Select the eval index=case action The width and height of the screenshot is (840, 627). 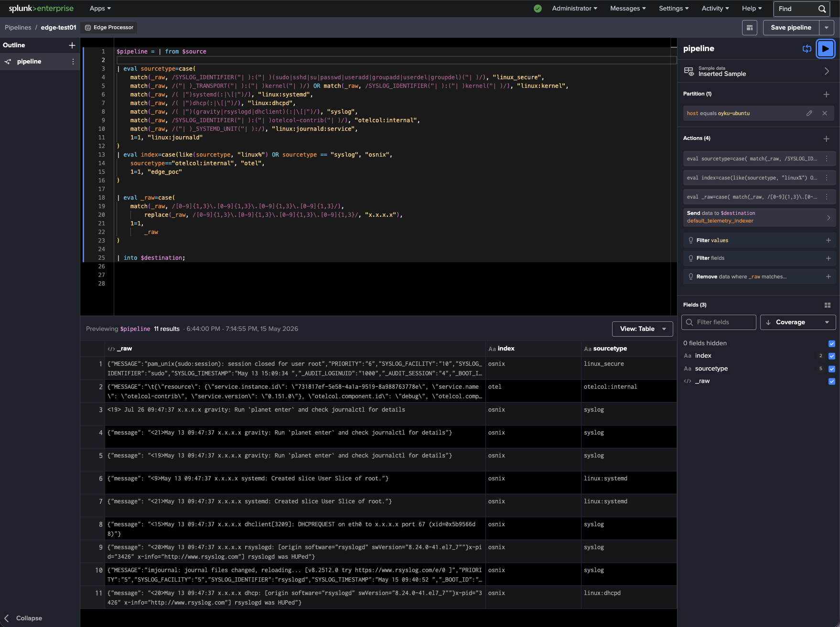pyautogui.click(x=753, y=178)
